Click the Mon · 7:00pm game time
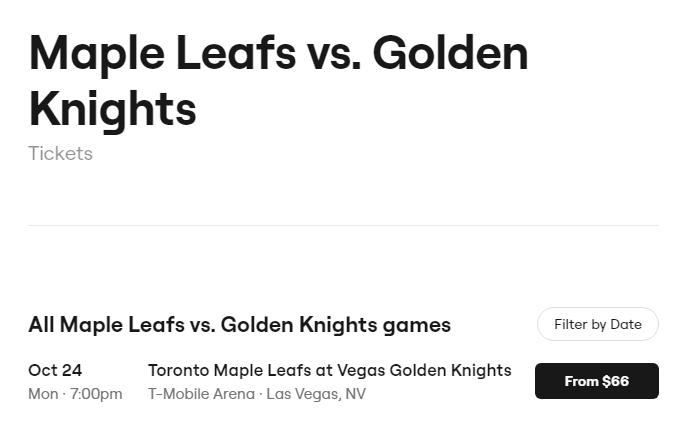681x428 pixels. coord(75,394)
